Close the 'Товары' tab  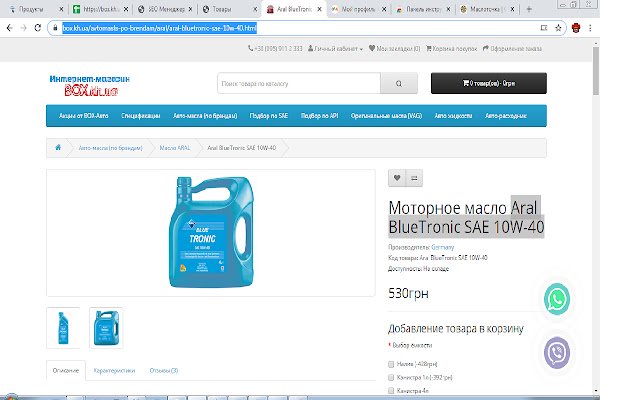(x=255, y=9)
